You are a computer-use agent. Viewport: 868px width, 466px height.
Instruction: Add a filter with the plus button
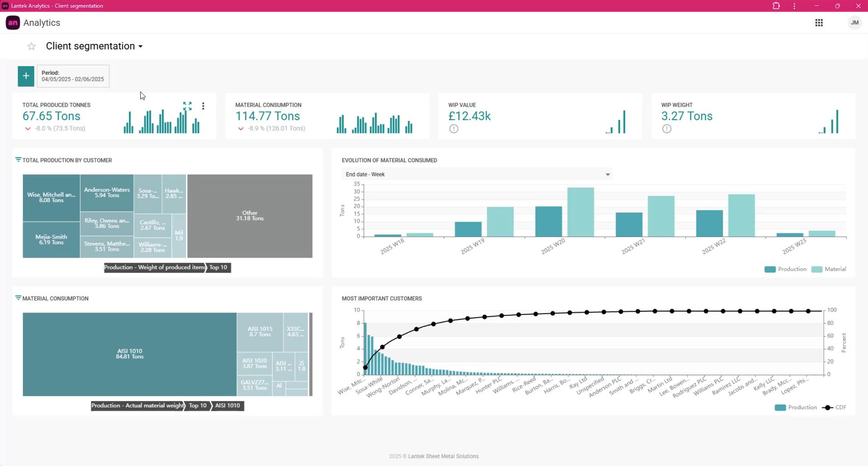pos(26,76)
